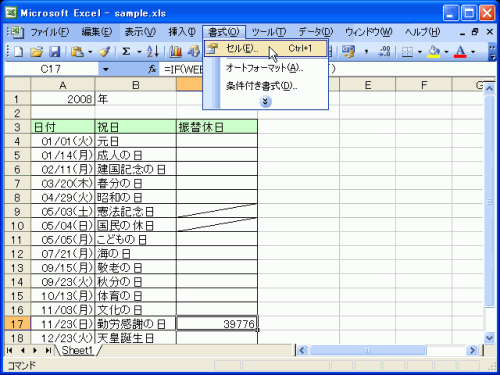Screen dimensions: 500x375
Task: Click the AutoSum sigma icon
Action: (126, 52)
